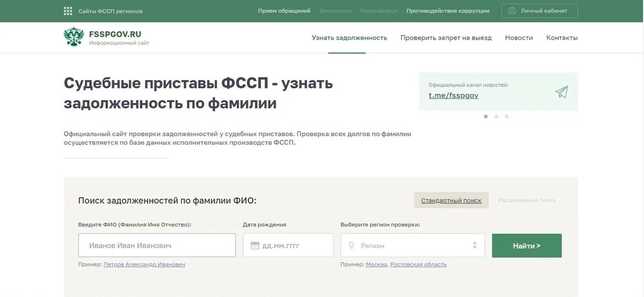Switch to Стандартный поиск
The width and height of the screenshot is (644, 297).
451,201
